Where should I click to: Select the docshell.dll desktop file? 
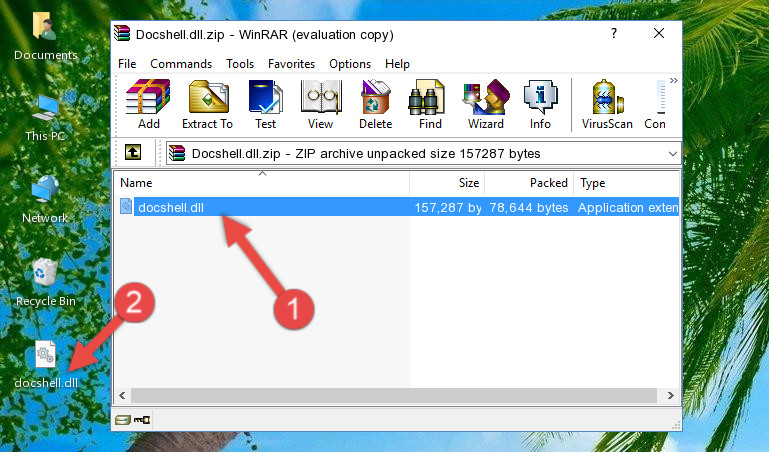[x=46, y=365]
